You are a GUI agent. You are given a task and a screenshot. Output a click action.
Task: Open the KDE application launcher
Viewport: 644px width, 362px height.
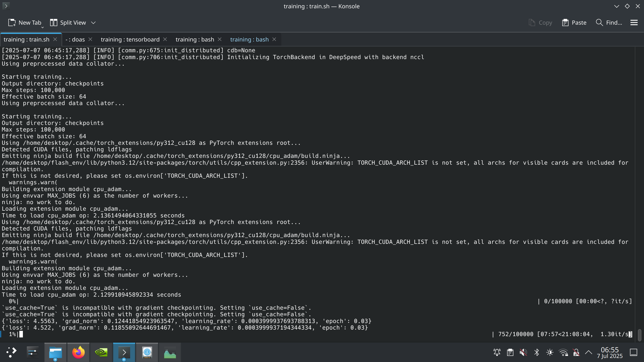click(11, 352)
